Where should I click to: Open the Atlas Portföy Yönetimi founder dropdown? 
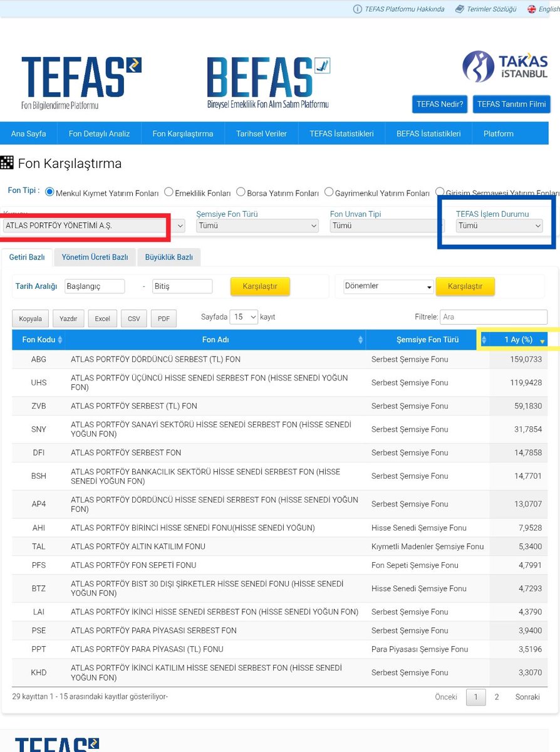click(x=93, y=226)
